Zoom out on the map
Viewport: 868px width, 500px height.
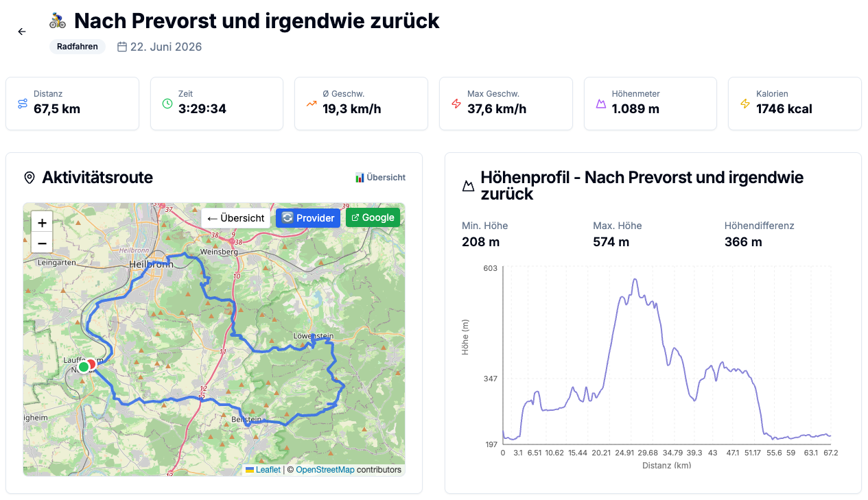(42, 242)
